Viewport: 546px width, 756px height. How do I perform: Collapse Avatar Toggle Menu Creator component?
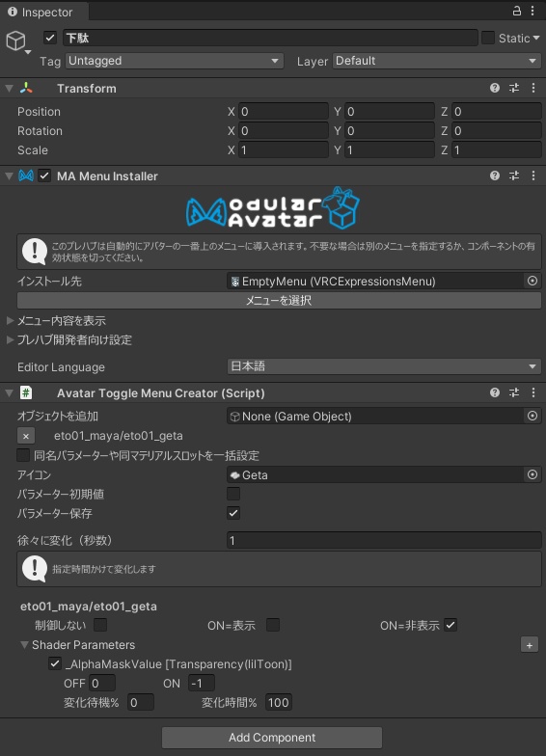click(x=9, y=393)
